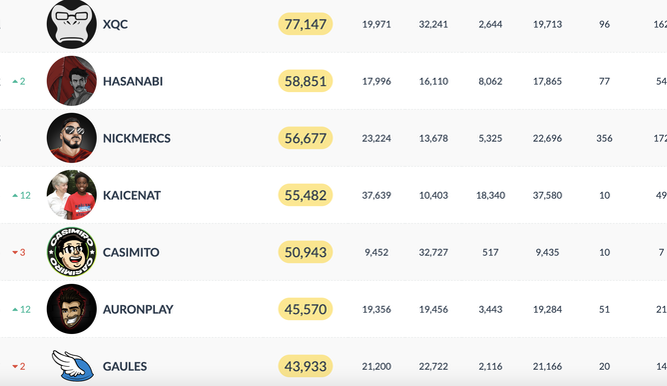Click CASIMITO's red down-3 rank indicator

pyautogui.click(x=19, y=252)
